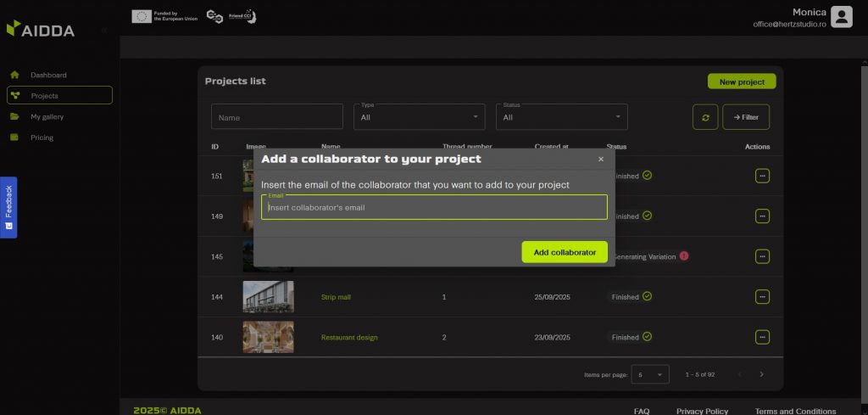This screenshot has height=415, width=868.
Task: Expand the Status dropdown filter
Action: 561,117
